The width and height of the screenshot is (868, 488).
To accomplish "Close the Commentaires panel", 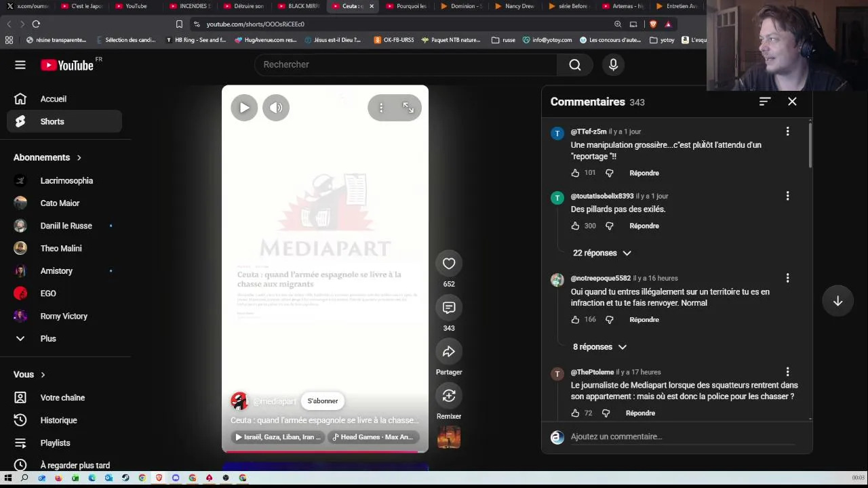I will coord(792,102).
